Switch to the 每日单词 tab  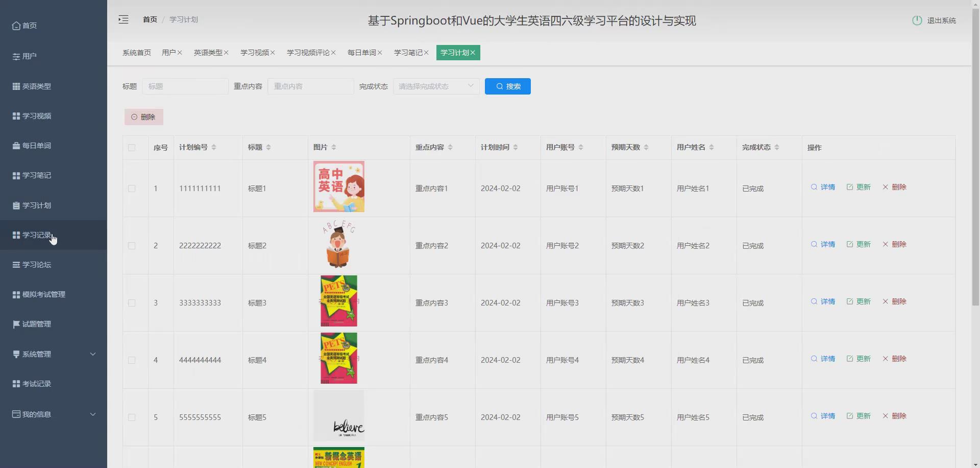361,53
